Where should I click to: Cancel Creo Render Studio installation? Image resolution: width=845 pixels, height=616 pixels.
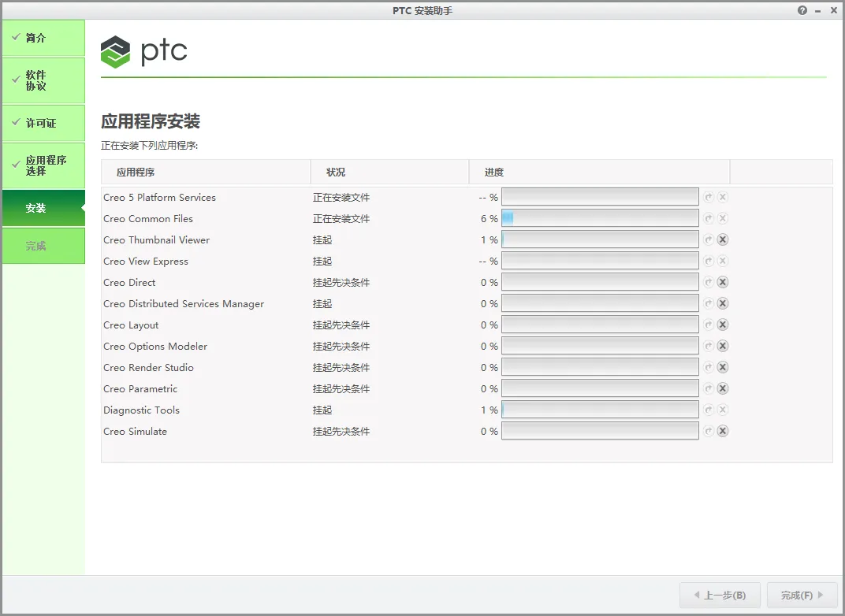(723, 367)
